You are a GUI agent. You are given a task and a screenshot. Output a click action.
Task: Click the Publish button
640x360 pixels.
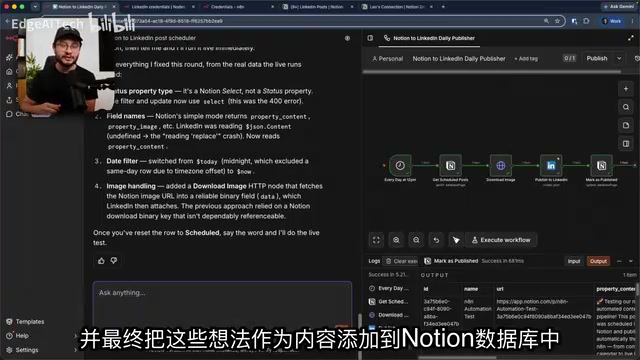(x=597, y=58)
